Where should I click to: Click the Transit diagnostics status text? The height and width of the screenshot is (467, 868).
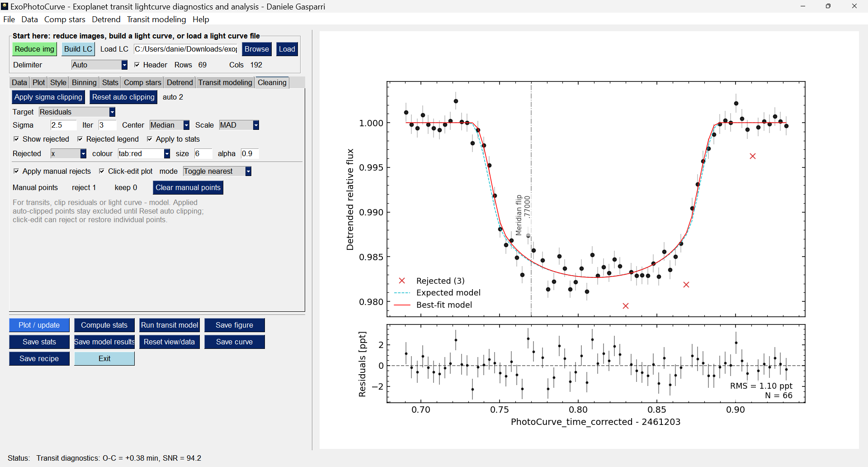119,458
